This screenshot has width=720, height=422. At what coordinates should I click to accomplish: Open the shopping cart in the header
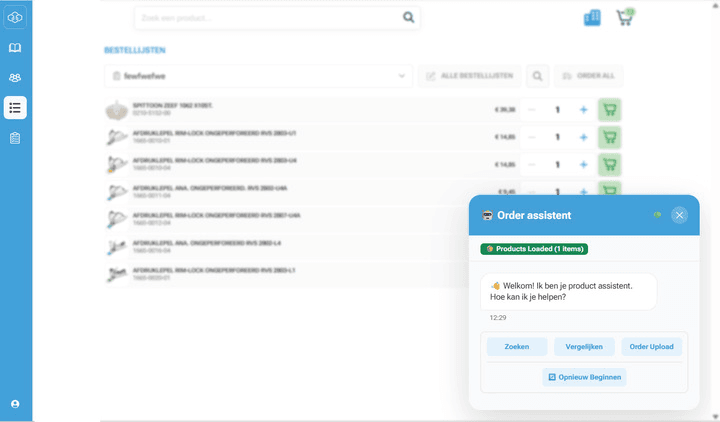click(x=625, y=17)
